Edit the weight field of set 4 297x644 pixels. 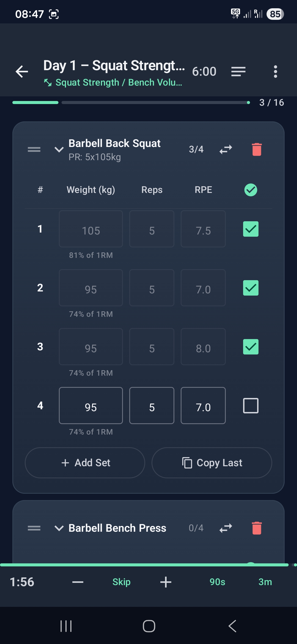coord(91,405)
